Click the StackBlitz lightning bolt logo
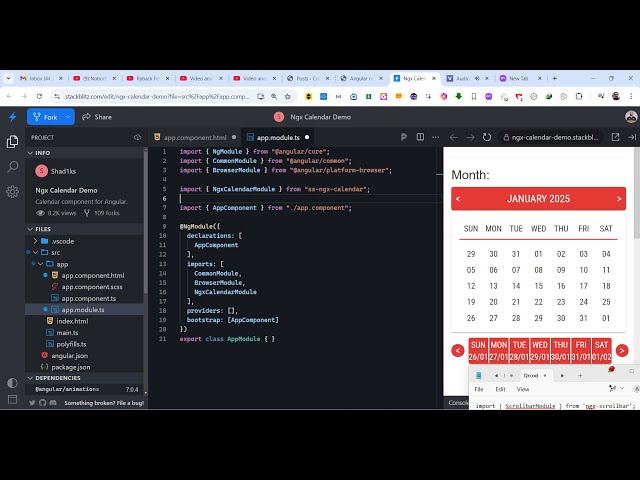Screen dimensions: 640x480 [12, 117]
